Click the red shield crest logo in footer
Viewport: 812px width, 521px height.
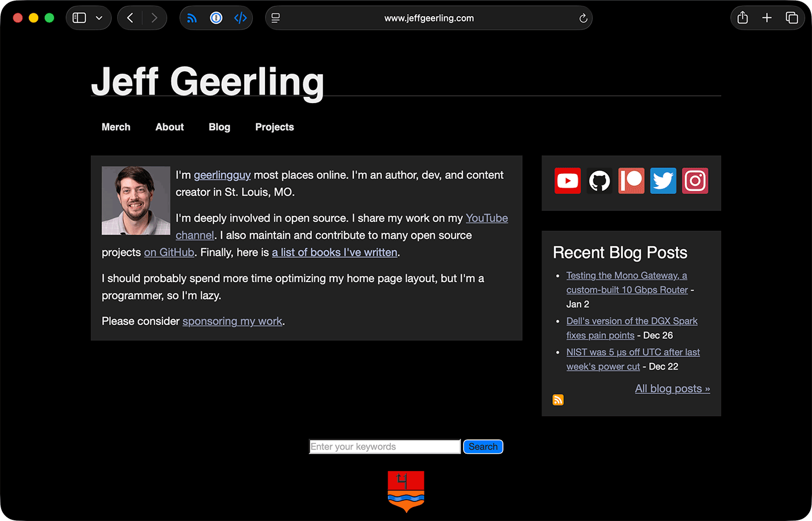[x=406, y=491]
